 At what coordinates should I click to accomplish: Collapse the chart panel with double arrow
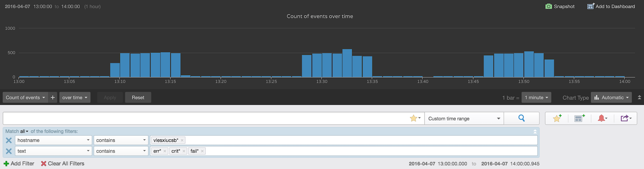[x=639, y=98]
